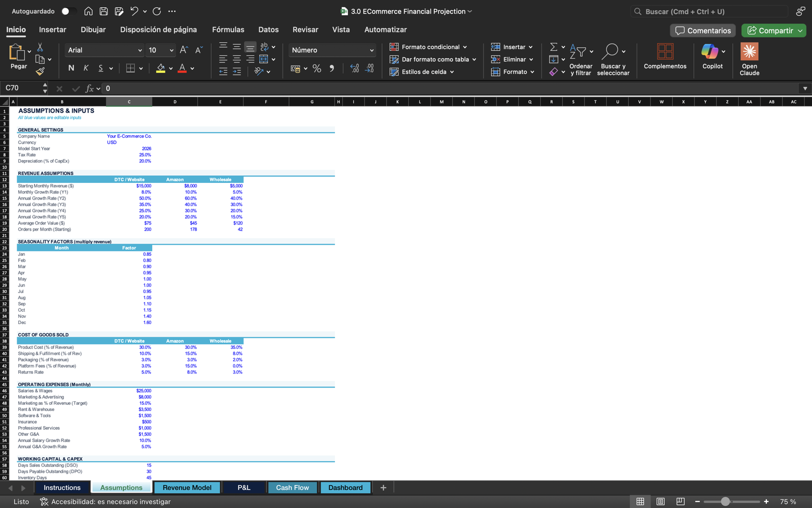
Task: Click the Cut scissors icon
Action: pyautogui.click(x=40, y=47)
